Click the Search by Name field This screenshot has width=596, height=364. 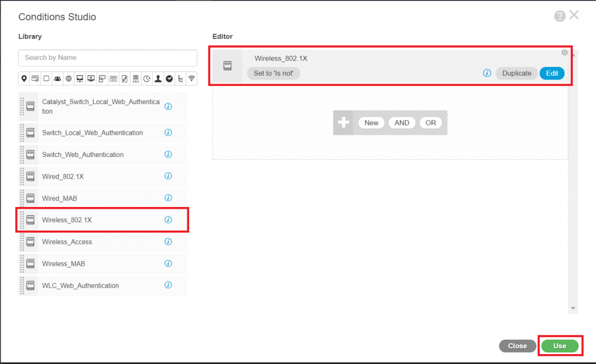(108, 58)
